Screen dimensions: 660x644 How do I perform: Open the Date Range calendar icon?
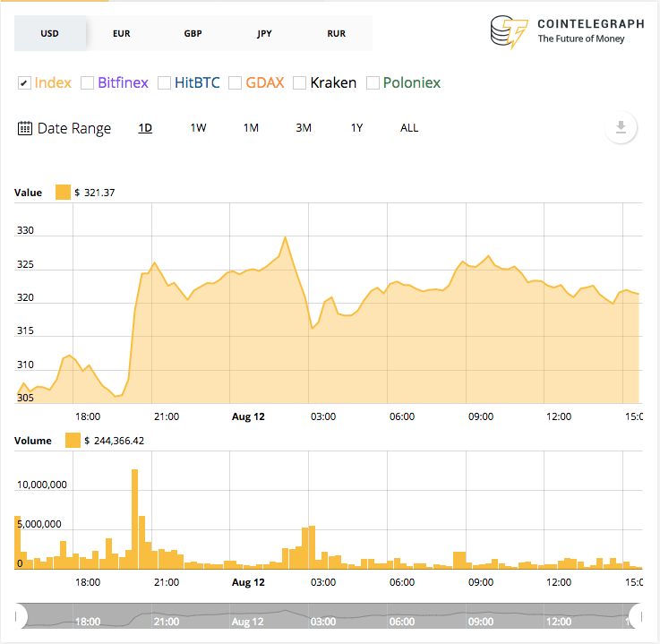click(x=25, y=128)
